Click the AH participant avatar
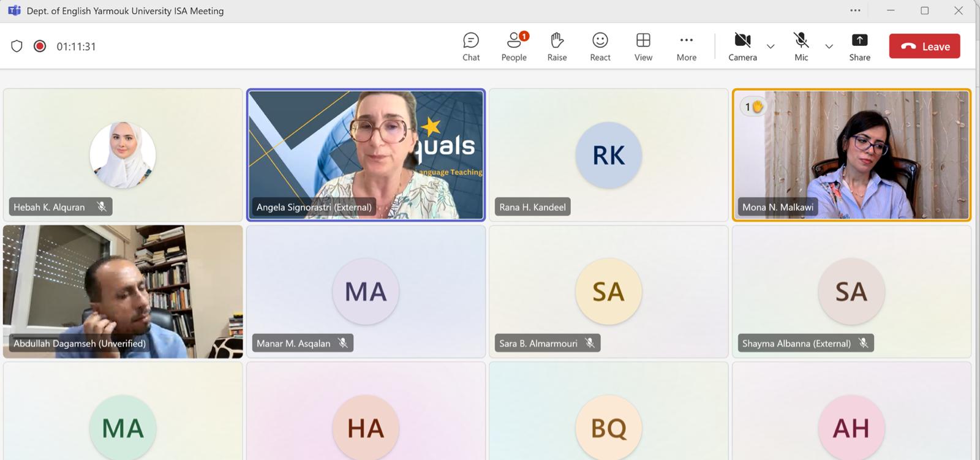This screenshot has width=980, height=460. (x=851, y=428)
